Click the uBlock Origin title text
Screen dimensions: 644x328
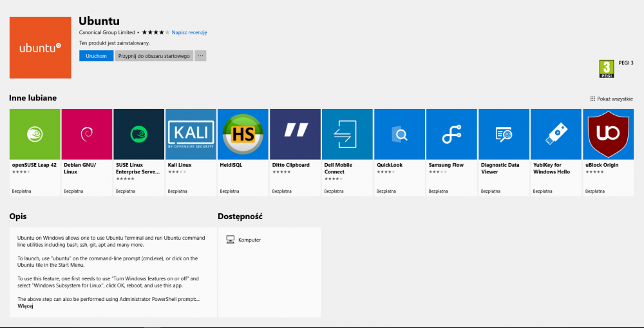click(601, 165)
